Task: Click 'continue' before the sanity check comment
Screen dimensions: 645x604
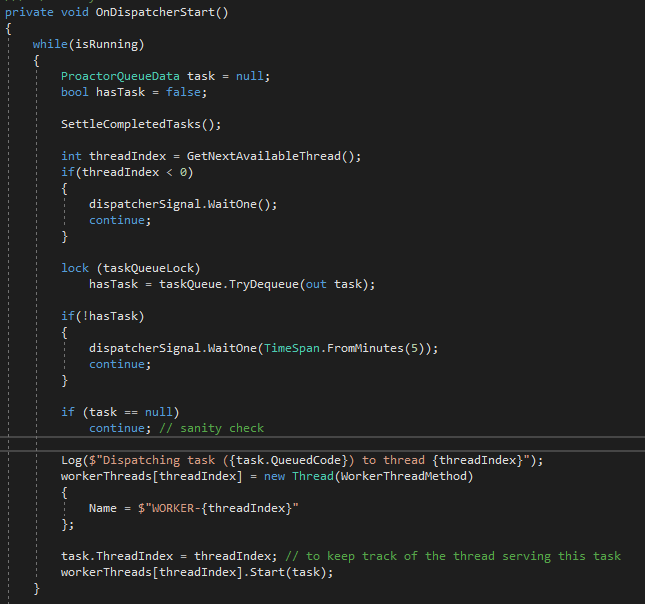Action: pyautogui.click(x=117, y=428)
